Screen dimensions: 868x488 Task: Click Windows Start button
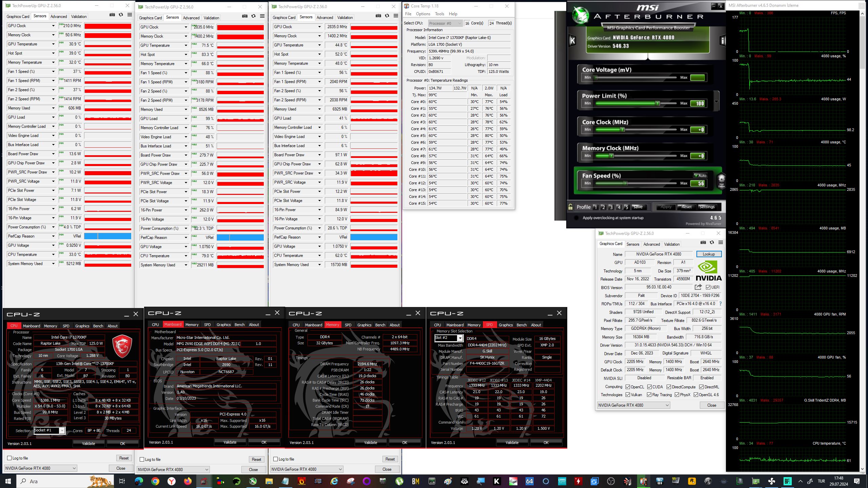pos(8,481)
